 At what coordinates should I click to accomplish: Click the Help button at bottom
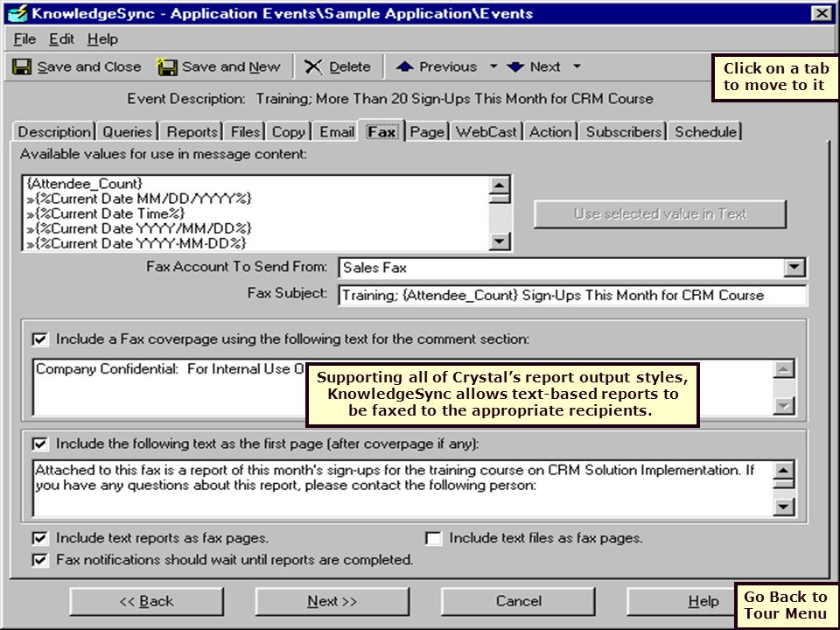[682, 602]
